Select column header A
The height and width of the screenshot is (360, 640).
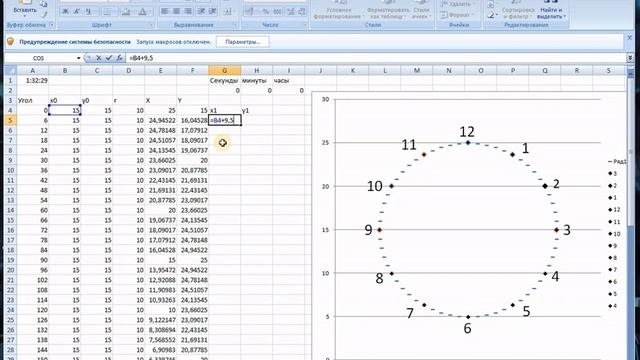(x=32, y=70)
